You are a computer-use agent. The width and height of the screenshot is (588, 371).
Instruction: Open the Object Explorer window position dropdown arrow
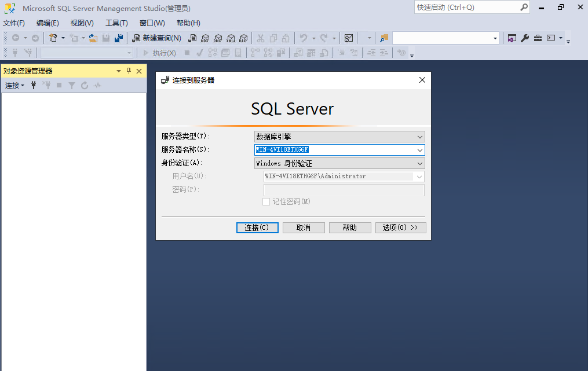(119, 71)
